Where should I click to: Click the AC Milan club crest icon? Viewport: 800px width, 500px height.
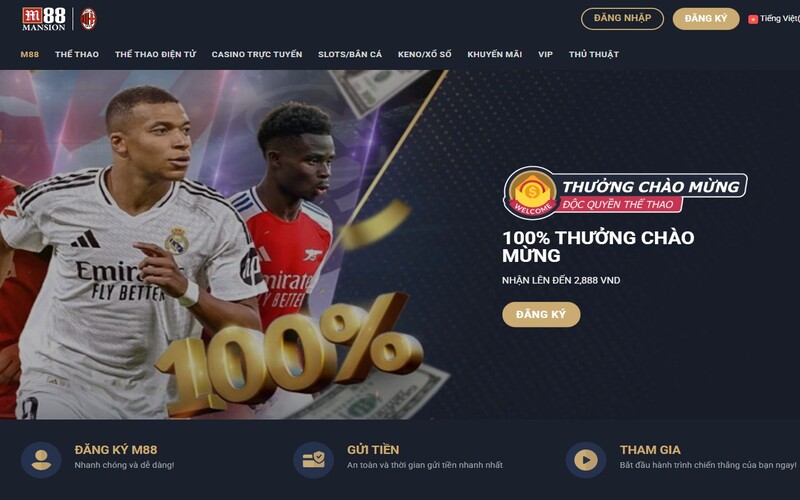point(88,19)
